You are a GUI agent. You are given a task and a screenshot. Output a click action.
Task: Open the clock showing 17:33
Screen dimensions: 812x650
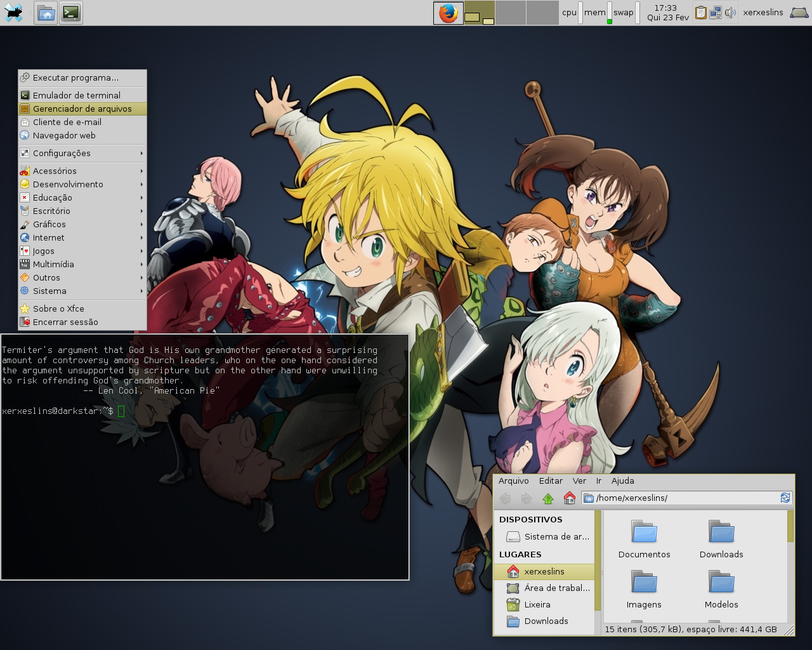click(x=667, y=13)
